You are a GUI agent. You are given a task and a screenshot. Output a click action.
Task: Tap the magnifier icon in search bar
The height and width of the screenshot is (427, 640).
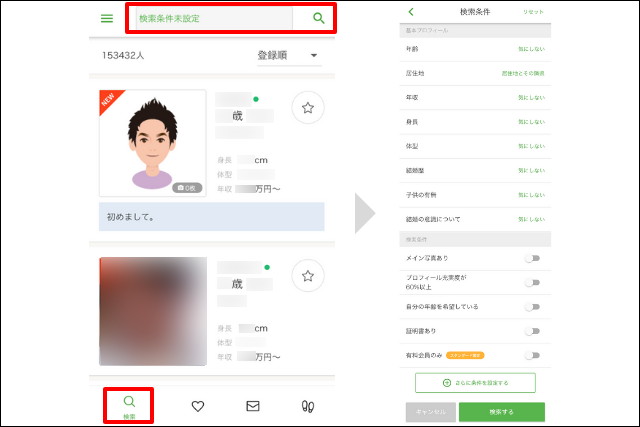[318, 18]
